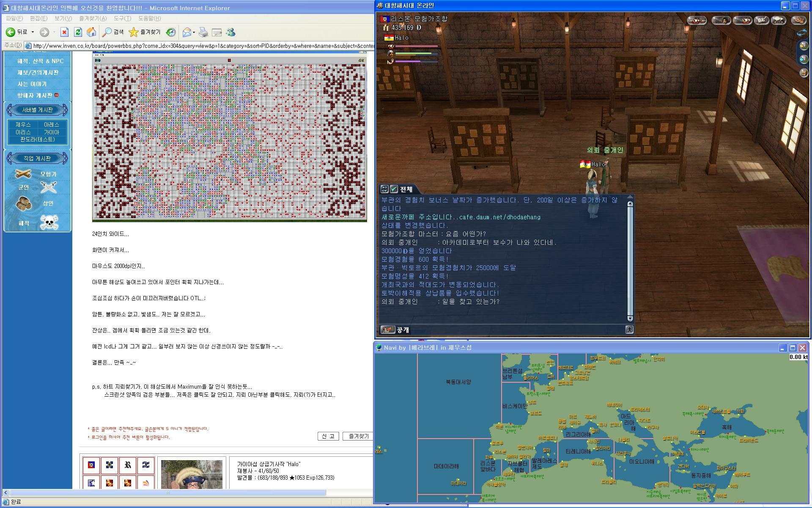The width and height of the screenshot is (812, 508).
Task: Open the 모험가 job board link
Action: pos(48,174)
